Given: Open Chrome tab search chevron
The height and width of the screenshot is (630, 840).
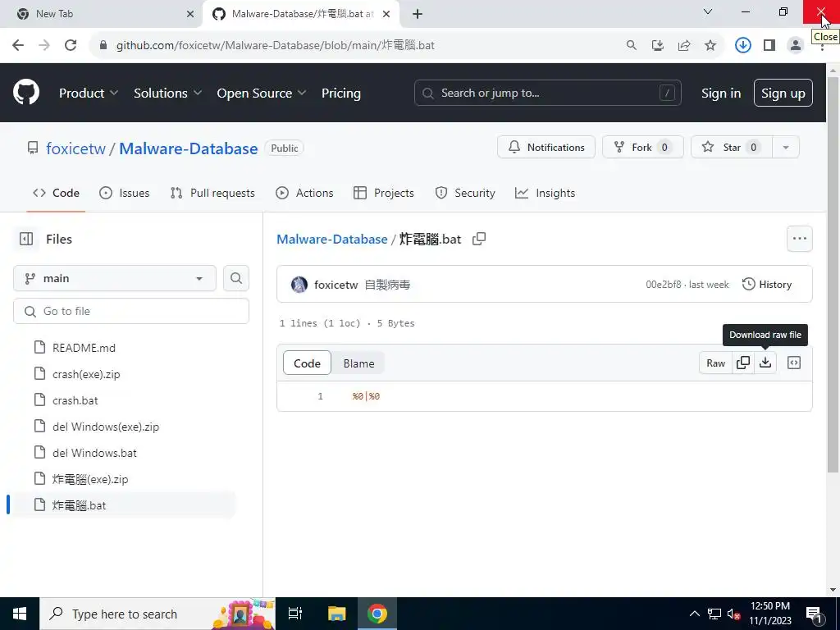Looking at the screenshot, I should point(708,11).
